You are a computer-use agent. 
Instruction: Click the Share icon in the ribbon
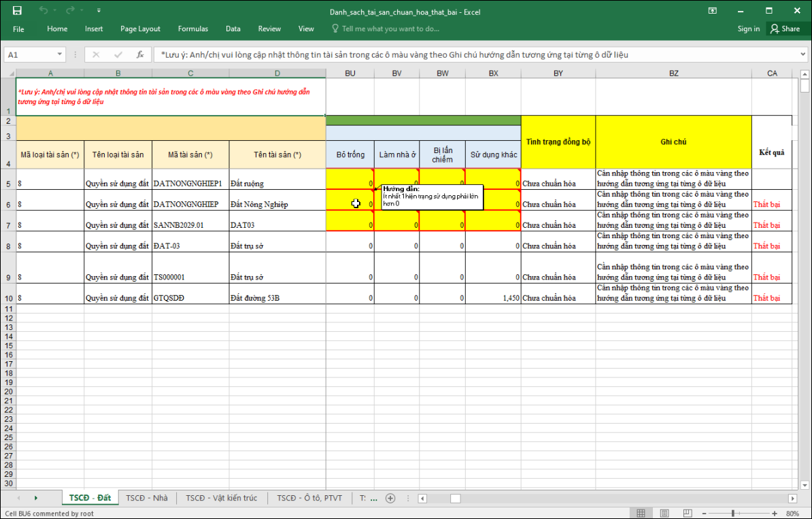(784, 29)
